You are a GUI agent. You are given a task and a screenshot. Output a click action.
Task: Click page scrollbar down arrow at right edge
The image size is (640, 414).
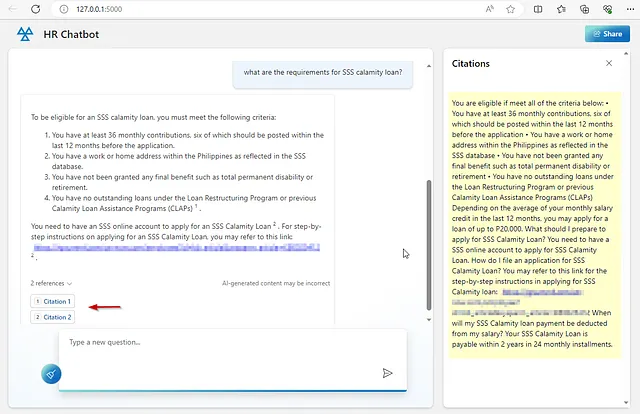click(626, 403)
